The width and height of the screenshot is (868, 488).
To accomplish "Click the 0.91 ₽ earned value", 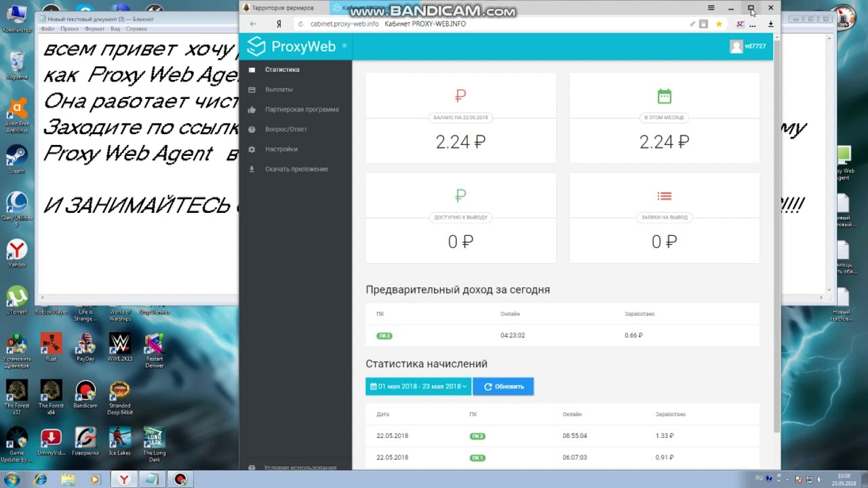I will point(665,457).
